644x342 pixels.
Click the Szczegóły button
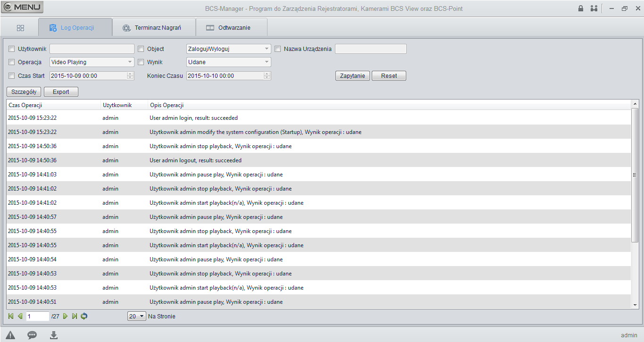coord(24,92)
